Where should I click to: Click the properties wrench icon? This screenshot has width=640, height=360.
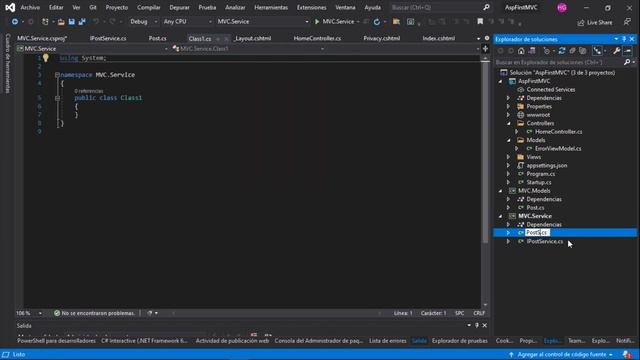[x=616, y=51]
